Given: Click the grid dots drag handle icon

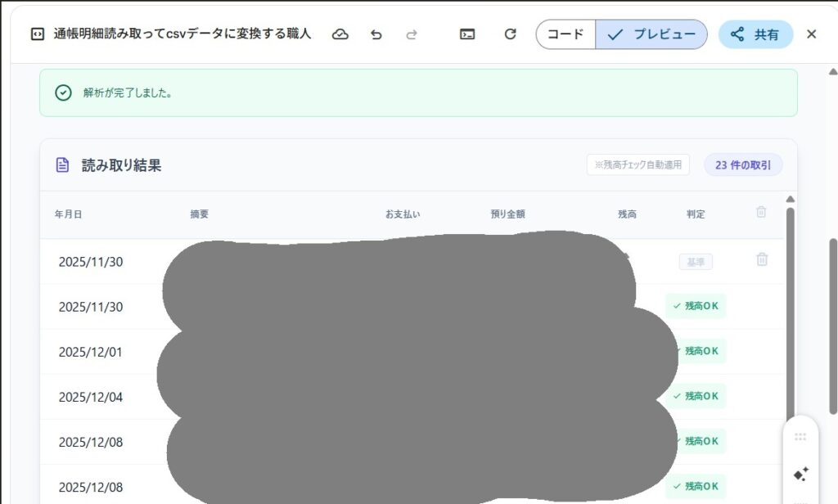Looking at the screenshot, I should pos(800,437).
